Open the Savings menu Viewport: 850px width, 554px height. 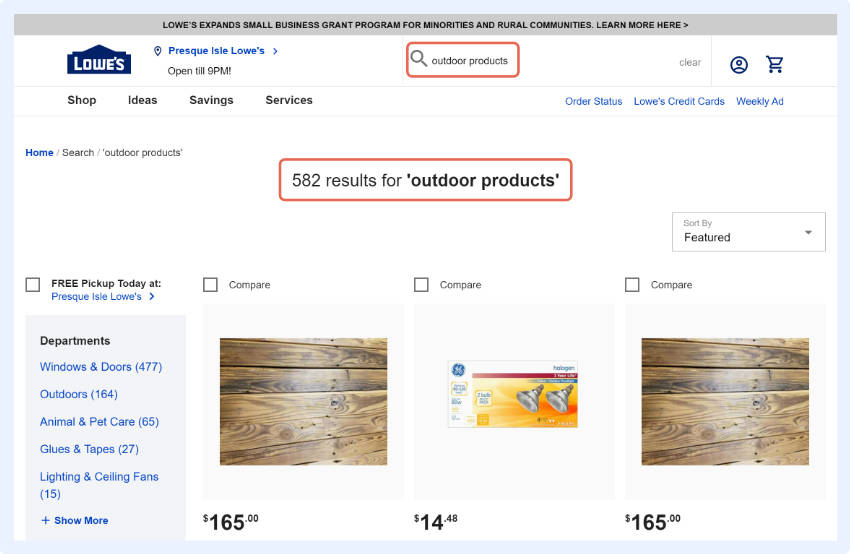coord(211,100)
